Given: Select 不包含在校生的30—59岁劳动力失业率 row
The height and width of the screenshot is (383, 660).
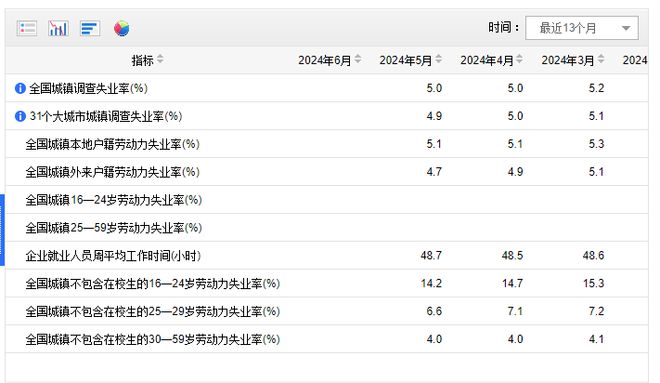Looking at the screenshot, I should [327, 339].
